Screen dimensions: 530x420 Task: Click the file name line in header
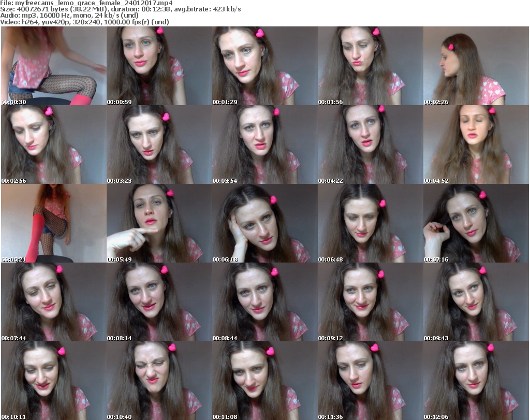point(86,3)
